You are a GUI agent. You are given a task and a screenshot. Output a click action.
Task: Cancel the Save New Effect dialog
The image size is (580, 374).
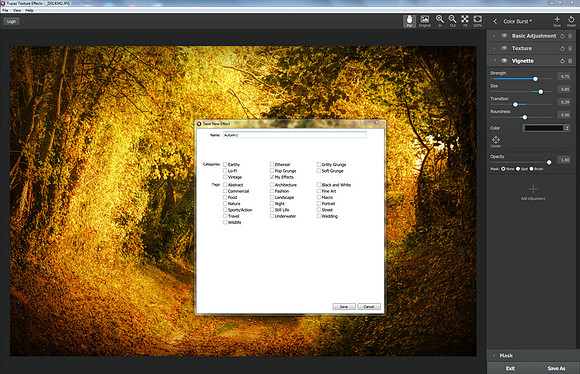point(369,307)
